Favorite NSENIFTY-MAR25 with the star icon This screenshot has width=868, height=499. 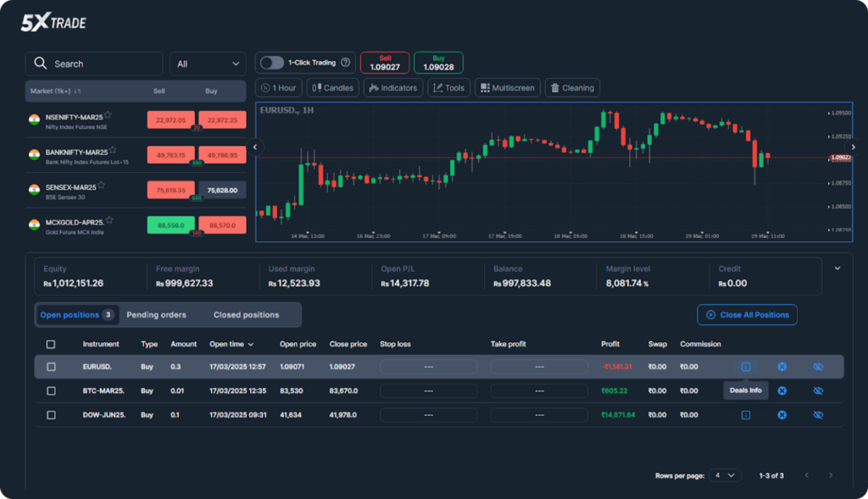108,115
